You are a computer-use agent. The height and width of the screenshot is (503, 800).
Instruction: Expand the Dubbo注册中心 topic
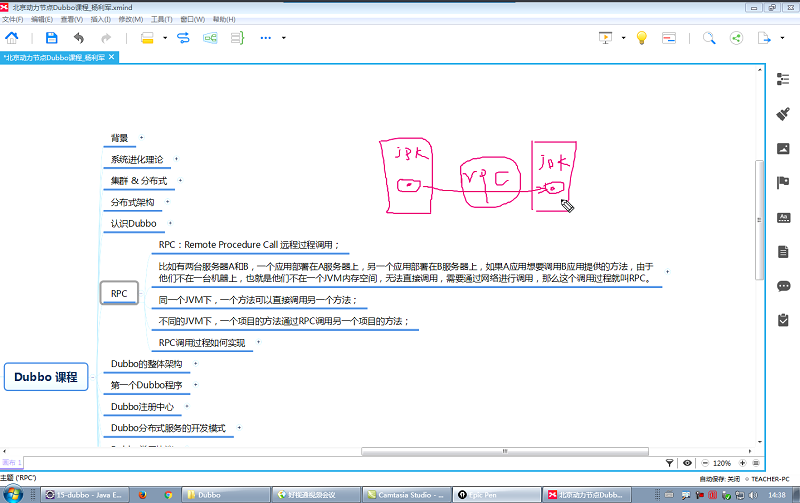point(187,406)
